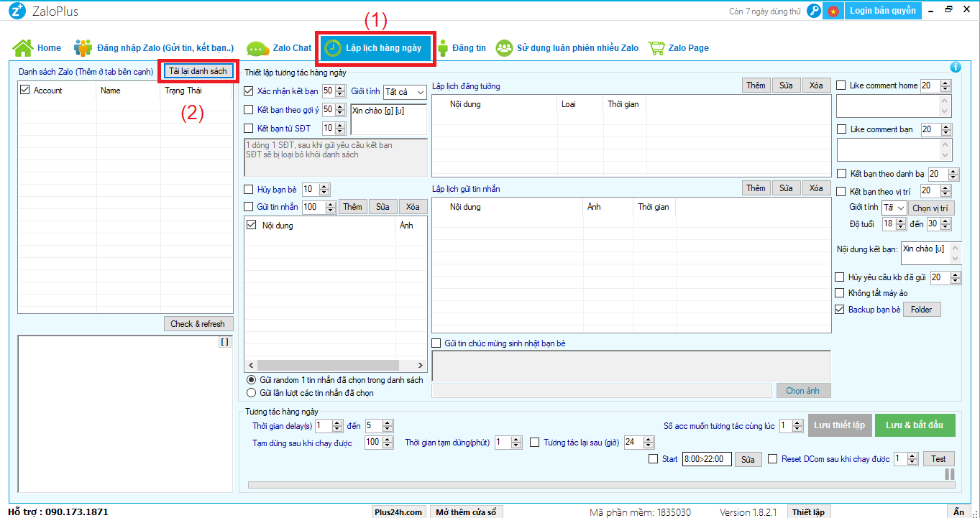The width and height of the screenshot is (980, 518).
Task: Open the Zalo Page tab
Action: [678, 48]
